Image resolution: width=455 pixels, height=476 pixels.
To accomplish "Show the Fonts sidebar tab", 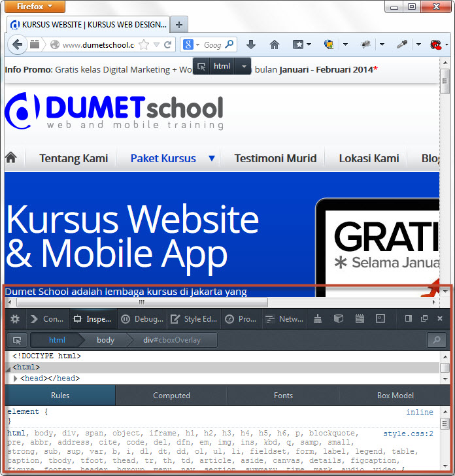I will pos(283,395).
